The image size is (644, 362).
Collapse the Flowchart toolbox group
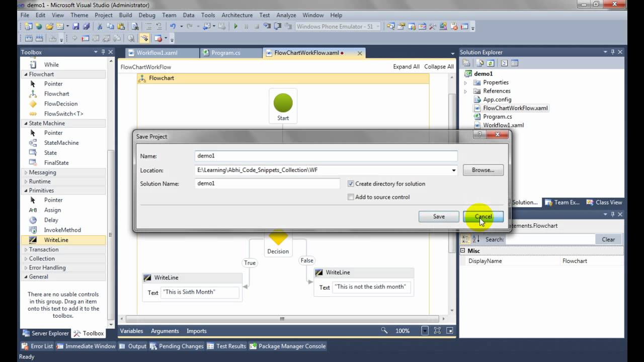coord(25,74)
